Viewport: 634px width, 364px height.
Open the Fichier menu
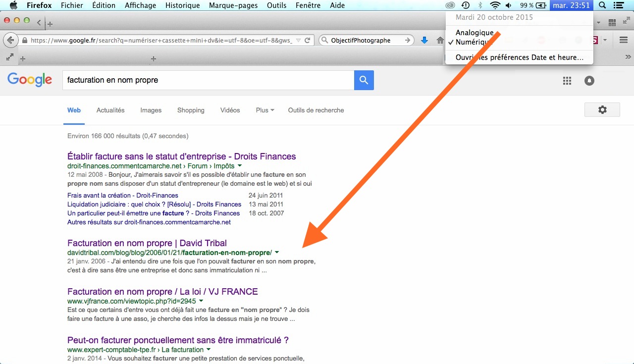point(72,5)
